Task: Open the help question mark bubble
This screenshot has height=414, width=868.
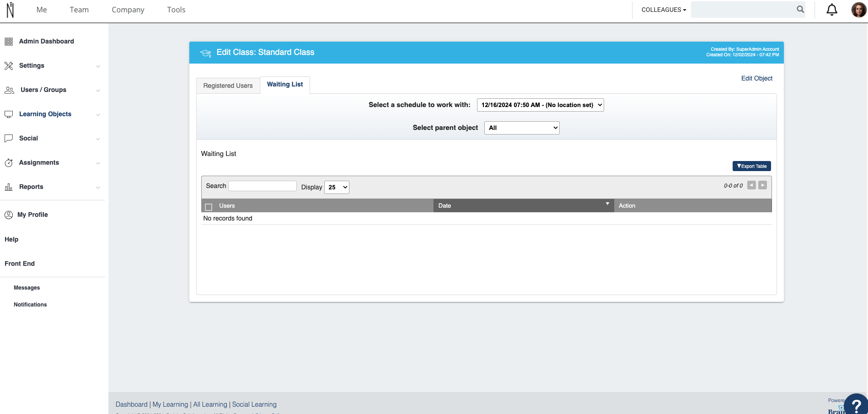Action: coord(856,404)
